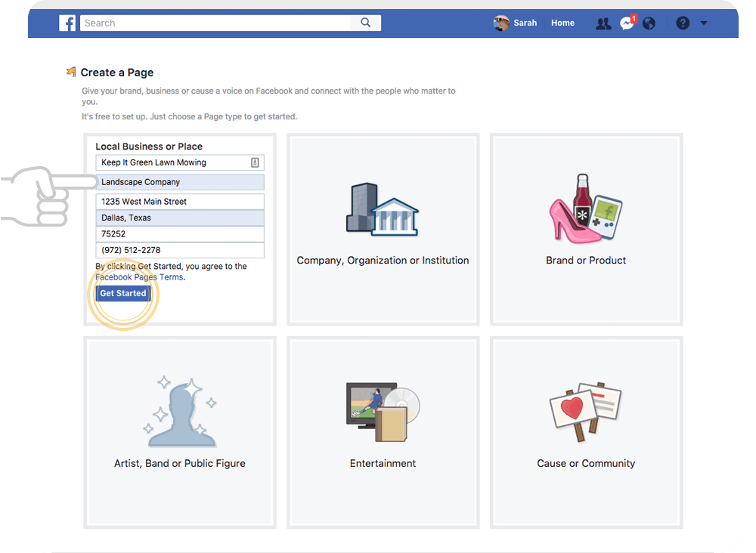Screen dimensions: 756x553
Task: Open the Facebook Pages Terms link
Action: pos(140,277)
